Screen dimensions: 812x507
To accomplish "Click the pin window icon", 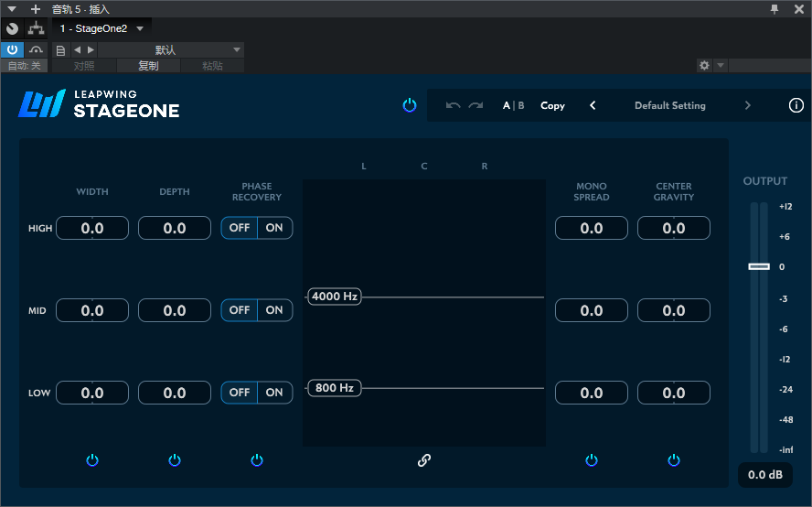I will [x=775, y=9].
